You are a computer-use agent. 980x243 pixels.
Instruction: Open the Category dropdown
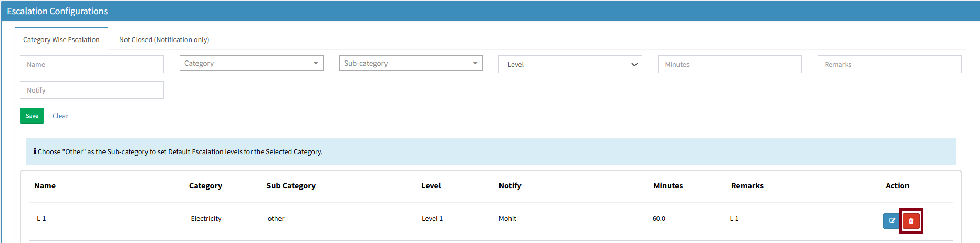(251, 63)
